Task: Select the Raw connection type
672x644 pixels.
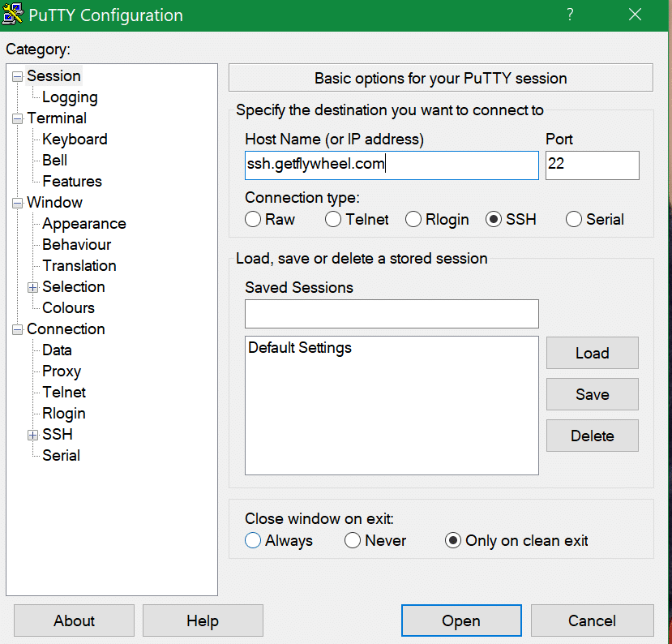Action: pos(253,219)
